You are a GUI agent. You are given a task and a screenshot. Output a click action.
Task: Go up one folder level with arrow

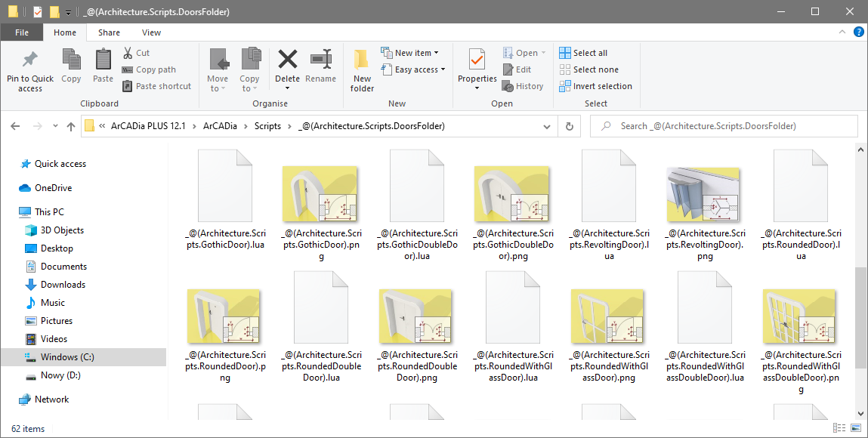click(71, 126)
